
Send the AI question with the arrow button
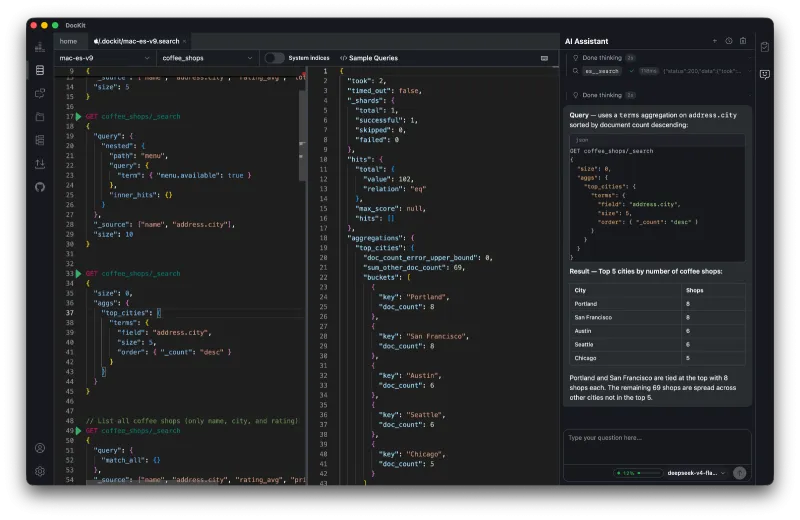pyautogui.click(x=739, y=473)
